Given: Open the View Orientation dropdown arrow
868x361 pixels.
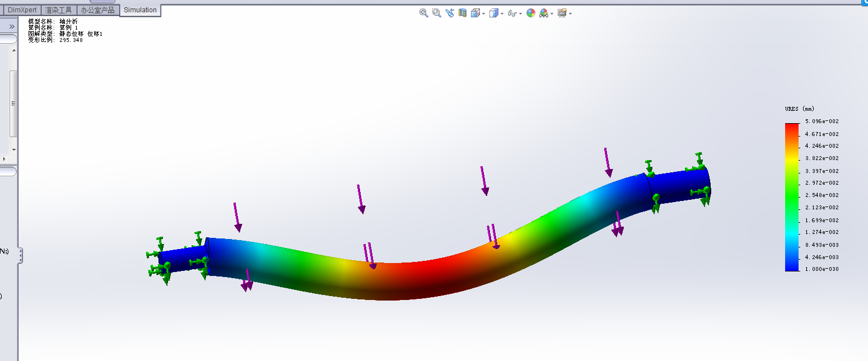Looking at the screenshot, I should point(483,13).
